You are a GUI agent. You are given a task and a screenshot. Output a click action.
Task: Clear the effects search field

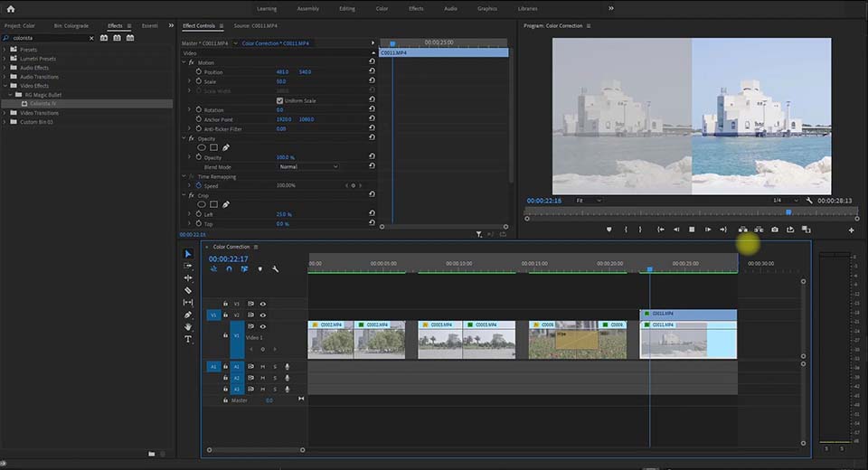click(x=91, y=38)
